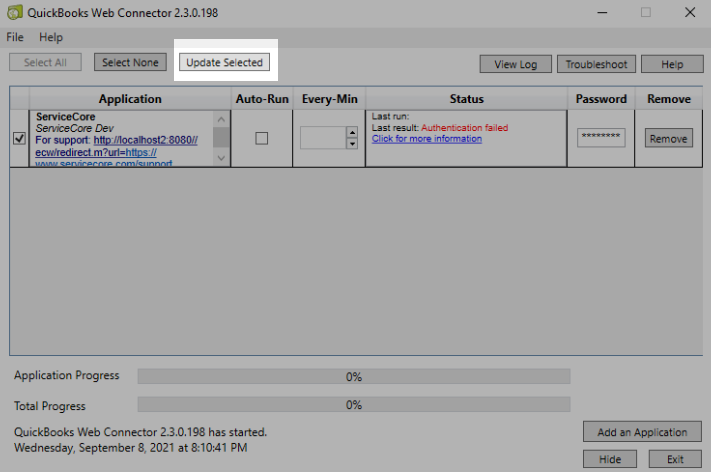Click the ServiceCore password field
Viewport: 711px width, 472px height.
pos(601,138)
